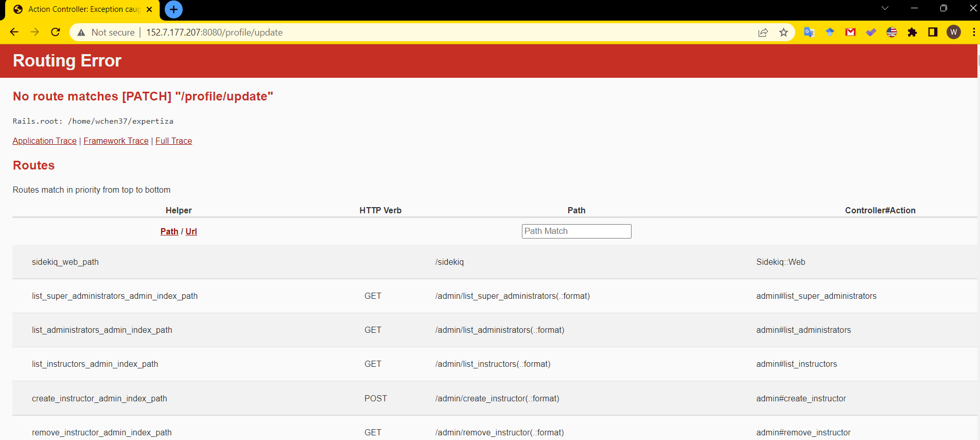Click /admin/create_instructor(.:format) path cell

(x=497, y=398)
